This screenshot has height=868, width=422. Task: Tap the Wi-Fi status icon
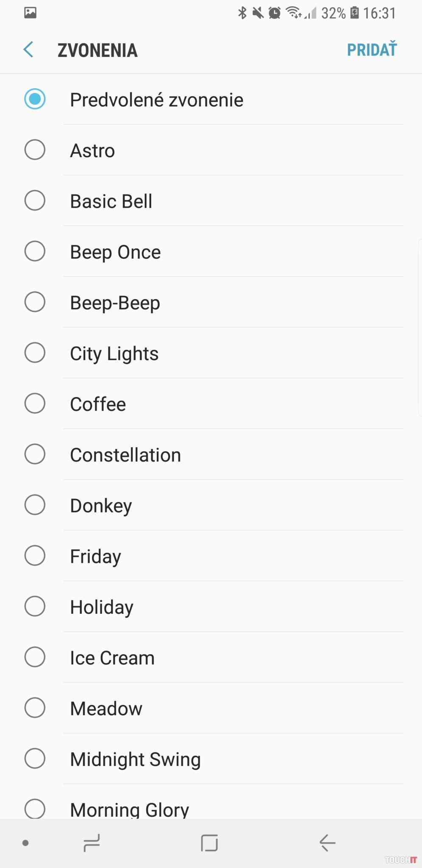(294, 13)
